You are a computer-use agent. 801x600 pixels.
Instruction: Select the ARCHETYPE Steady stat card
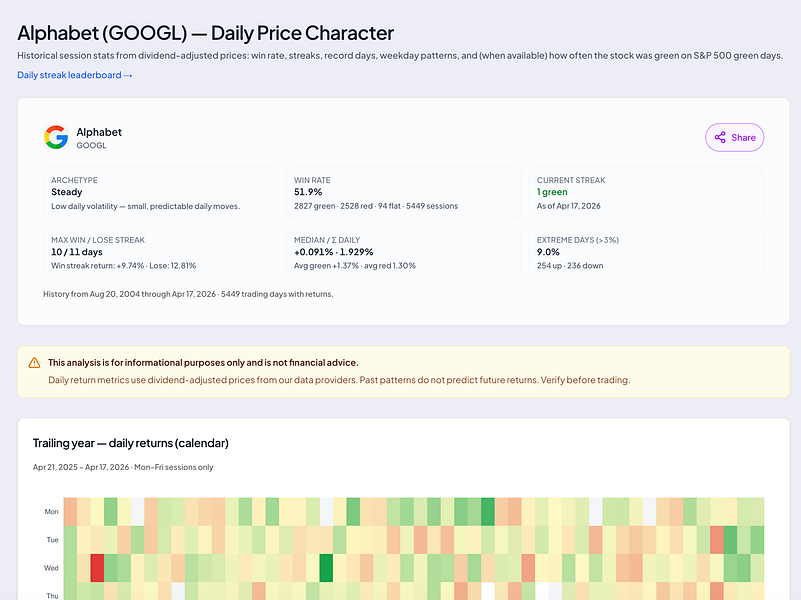click(x=161, y=193)
